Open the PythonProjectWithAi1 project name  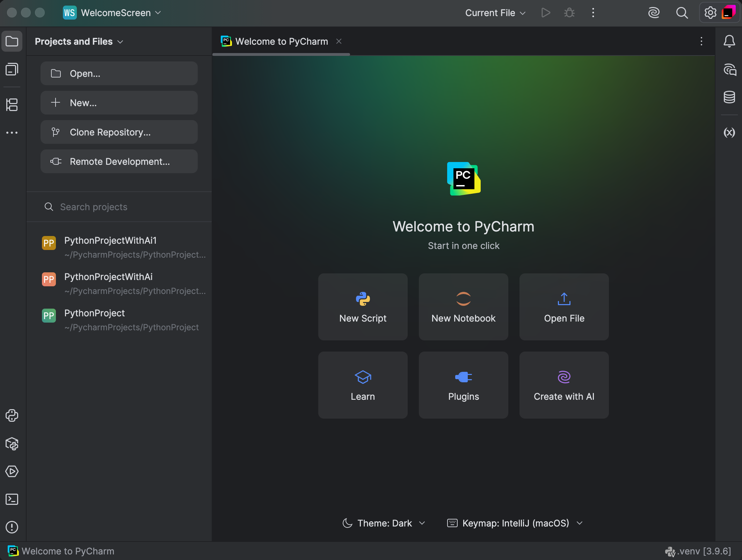110,240
